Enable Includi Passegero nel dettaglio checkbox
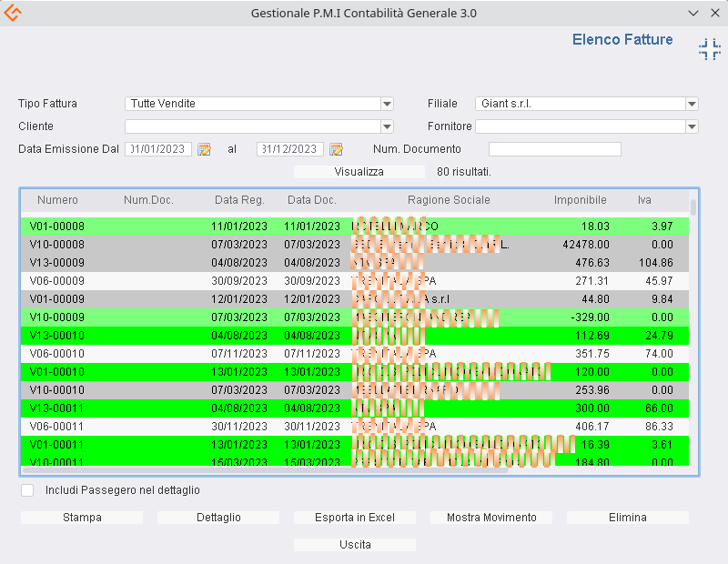 pyautogui.click(x=27, y=490)
